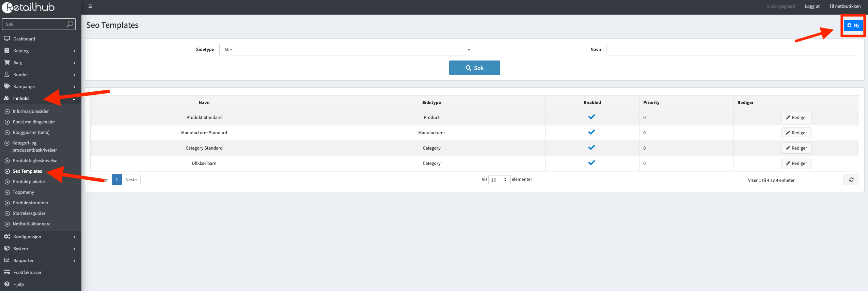Open Dashboard from the sidebar
The width and height of the screenshot is (868, 291).
click(x=24, y=39)
